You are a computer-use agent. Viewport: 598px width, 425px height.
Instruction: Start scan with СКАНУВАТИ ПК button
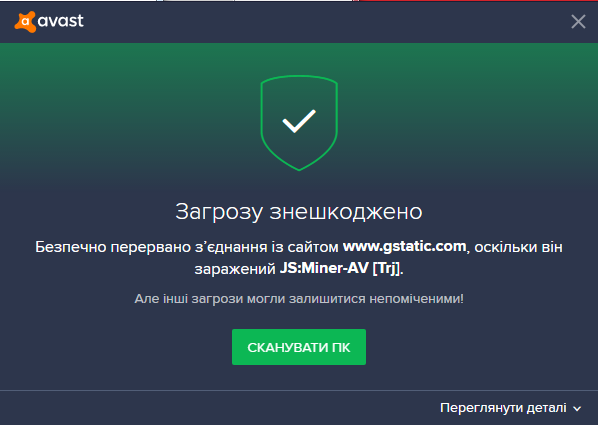pos(299,347)
